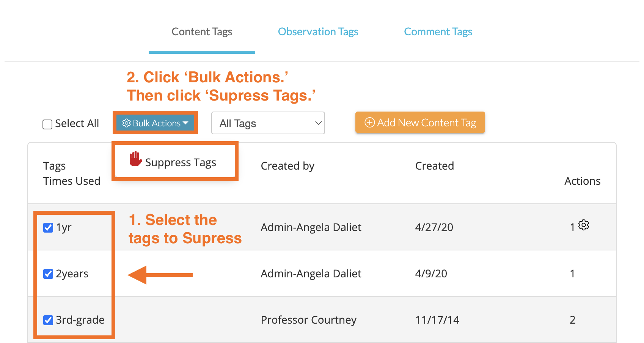Viewport: 644px width, 343px height.
Task: Uncheck the 1yr tag checkbox
Action: click(48, 228)
